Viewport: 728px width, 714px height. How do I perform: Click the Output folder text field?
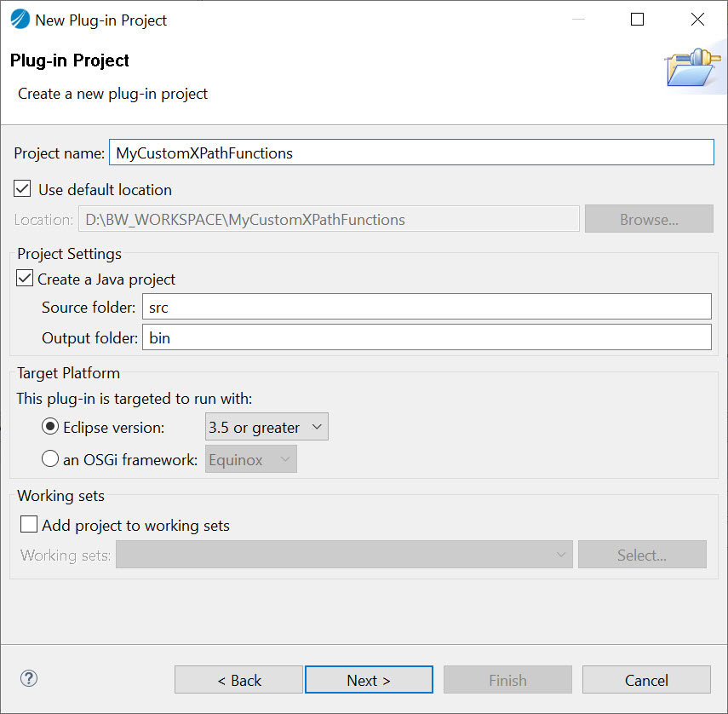pyautogui.click(x=426, y=337)
